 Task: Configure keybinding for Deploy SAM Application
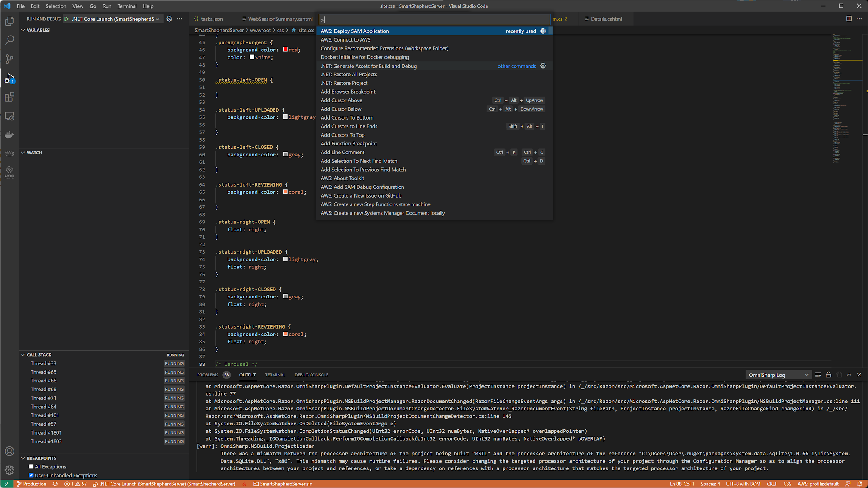pyautogui.click(x=543, y=31)
